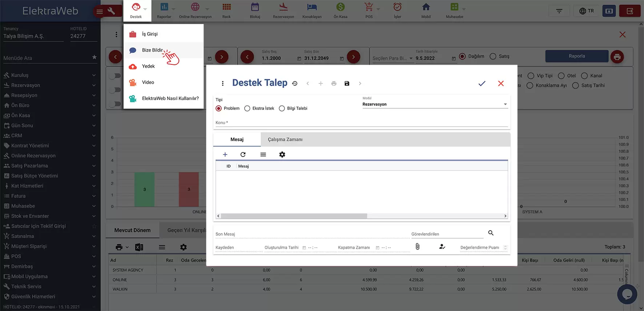Export table with Excel icon
Image resolution: width=644 pixels, height=311 pixels.
point(139,247)
